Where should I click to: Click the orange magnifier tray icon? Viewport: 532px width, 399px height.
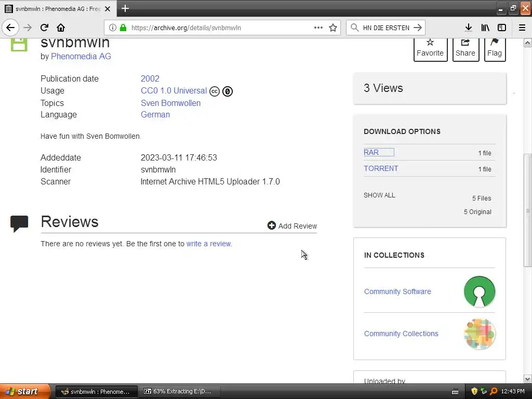(494, 391)
